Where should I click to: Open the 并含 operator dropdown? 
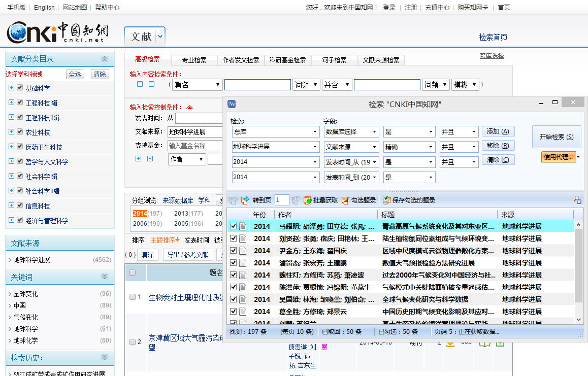point(337,85)
